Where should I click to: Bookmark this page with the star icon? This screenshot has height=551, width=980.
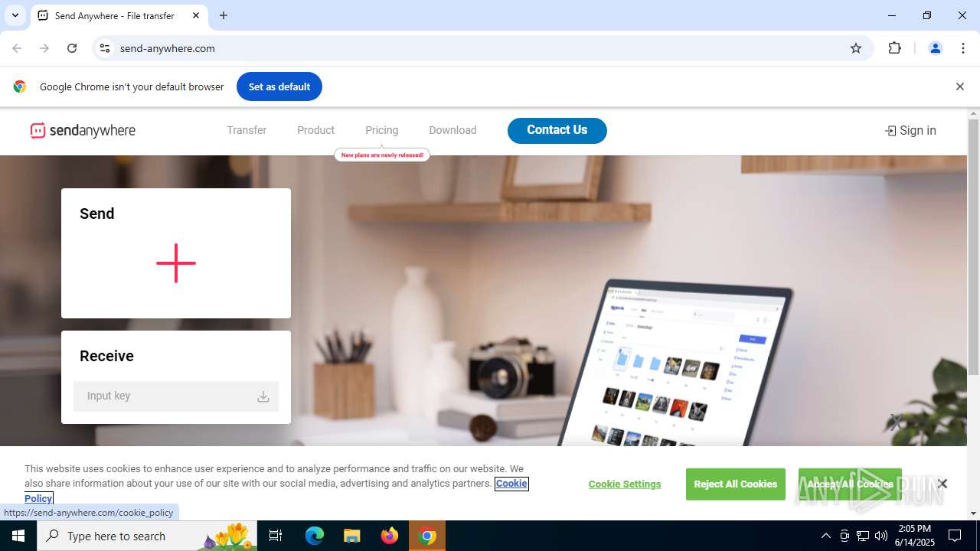click(x=856, y=48)
